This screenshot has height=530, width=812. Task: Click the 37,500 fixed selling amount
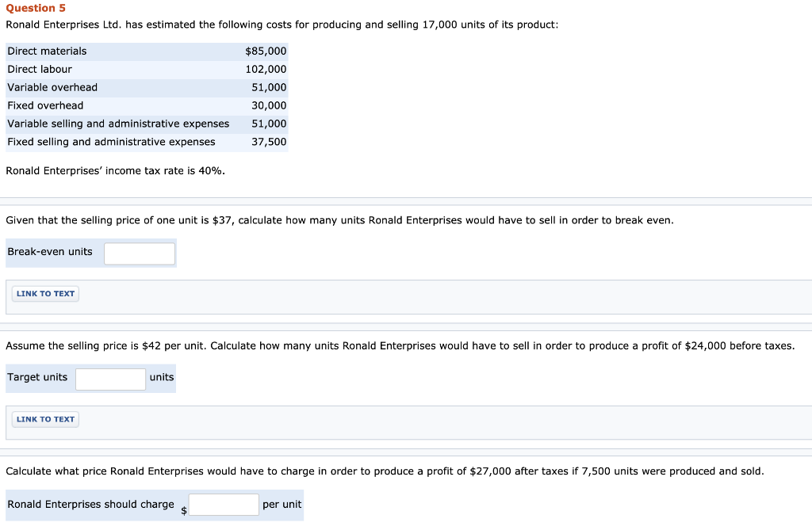tap(269, 142)
